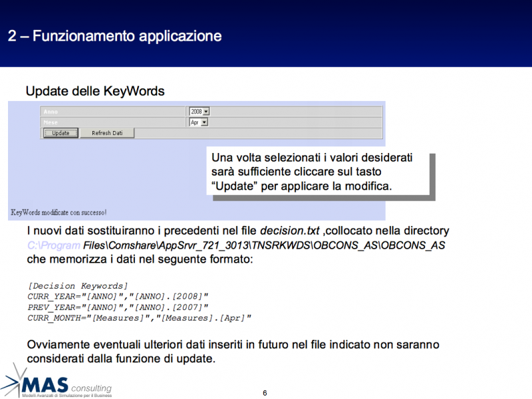Select the 'KeyWords modificate con successo!' status message
The width and height of the screenshot is (532, 399).
pos(59,213)
